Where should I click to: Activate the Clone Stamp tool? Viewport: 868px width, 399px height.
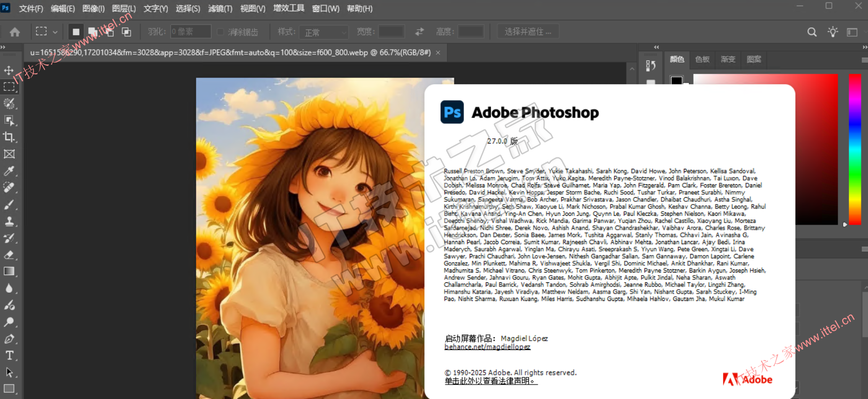point(9,221)
